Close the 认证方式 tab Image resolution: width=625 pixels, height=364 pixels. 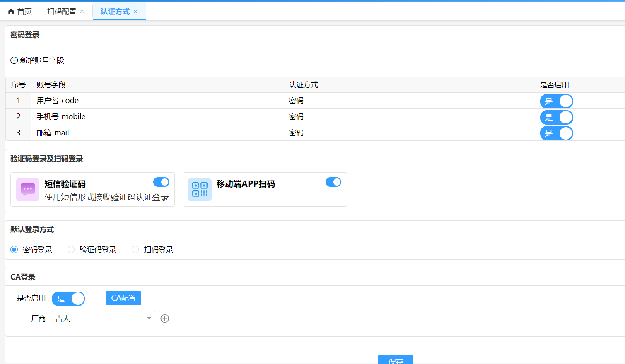click(x=135, y=12)
